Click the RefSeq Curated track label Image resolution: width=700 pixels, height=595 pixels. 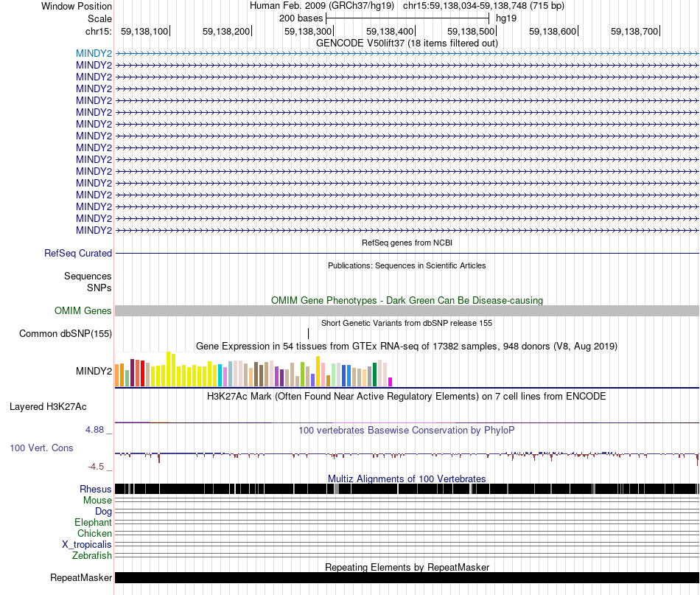pos(78,254)
